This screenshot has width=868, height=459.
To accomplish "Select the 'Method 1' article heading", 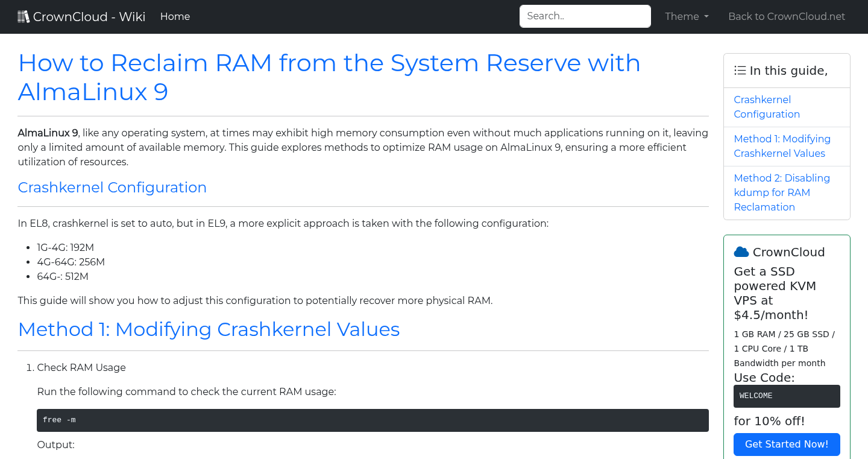I will point(209,329).
